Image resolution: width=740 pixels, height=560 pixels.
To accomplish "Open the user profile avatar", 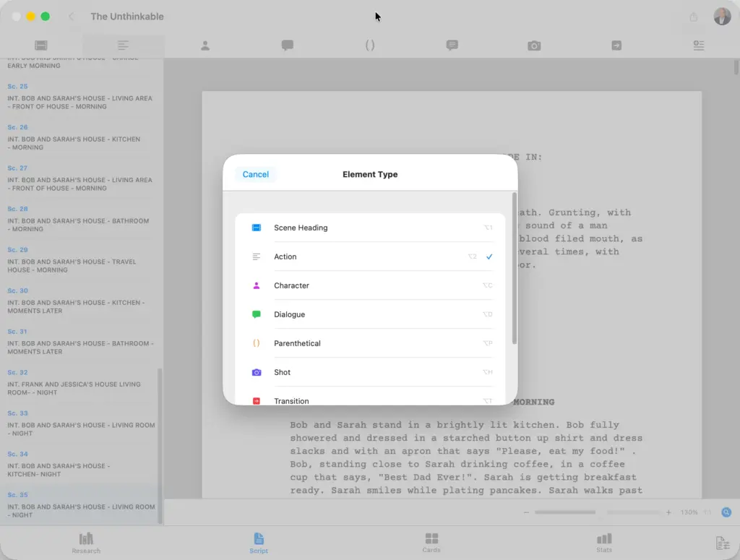I will [722, 17].
